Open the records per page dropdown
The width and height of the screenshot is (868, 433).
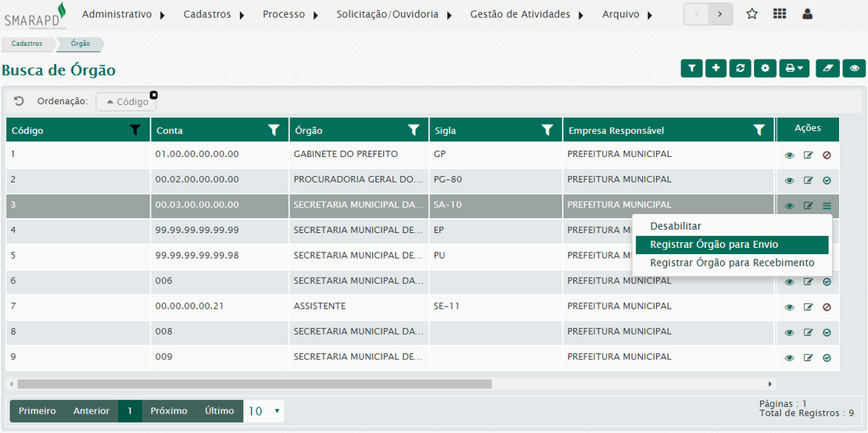tap(264, 411)
